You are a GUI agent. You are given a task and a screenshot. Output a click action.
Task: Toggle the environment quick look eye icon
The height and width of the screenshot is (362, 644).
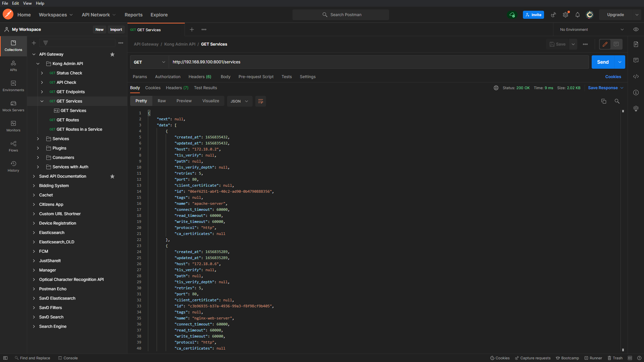pos(636,29)
